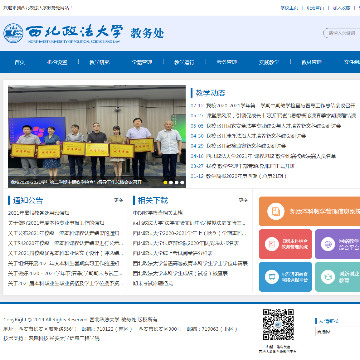Open the purple tile with the globe icon
The height and width of the screenshot is (360, 360).
point(337,244)
